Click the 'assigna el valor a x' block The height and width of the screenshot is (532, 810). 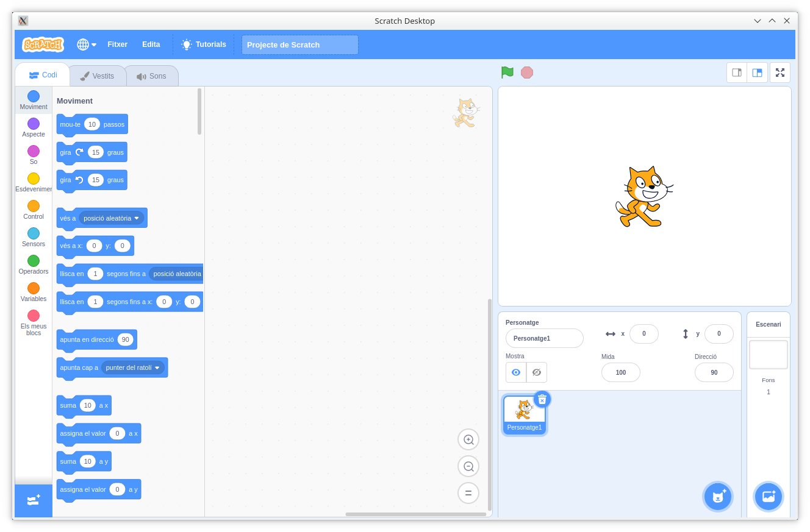coord(99,433)
